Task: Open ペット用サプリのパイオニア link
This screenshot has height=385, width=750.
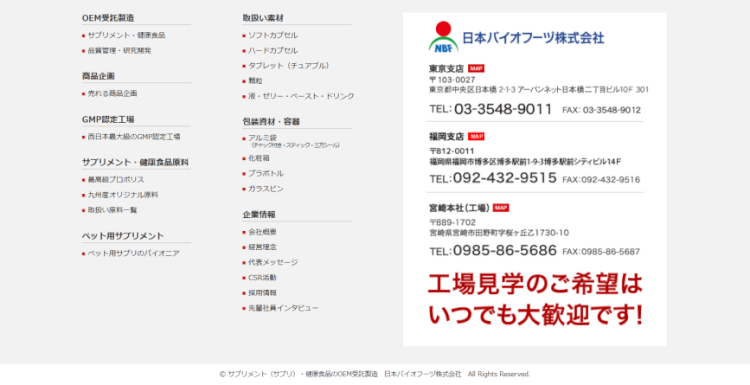Action: click(x=133, y=253)
